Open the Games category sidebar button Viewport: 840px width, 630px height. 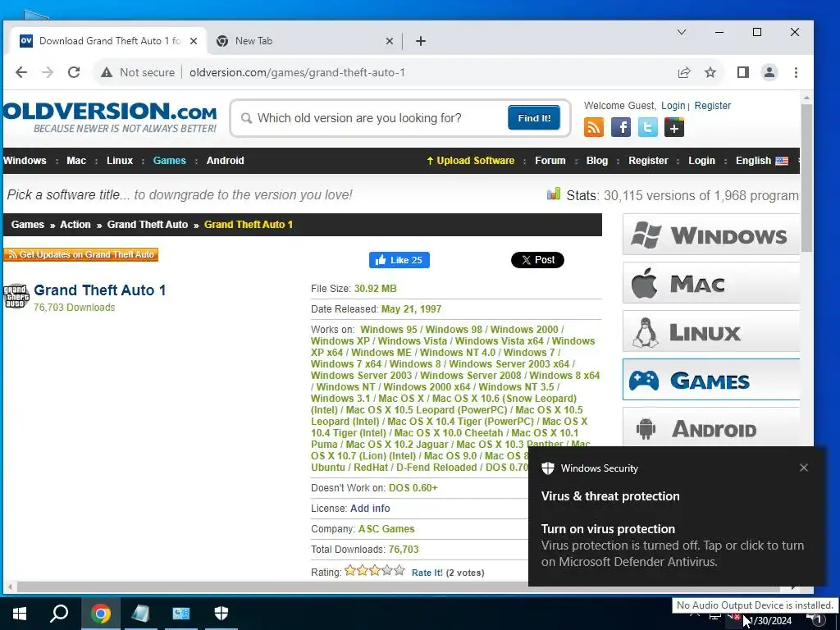click(711, 380)
